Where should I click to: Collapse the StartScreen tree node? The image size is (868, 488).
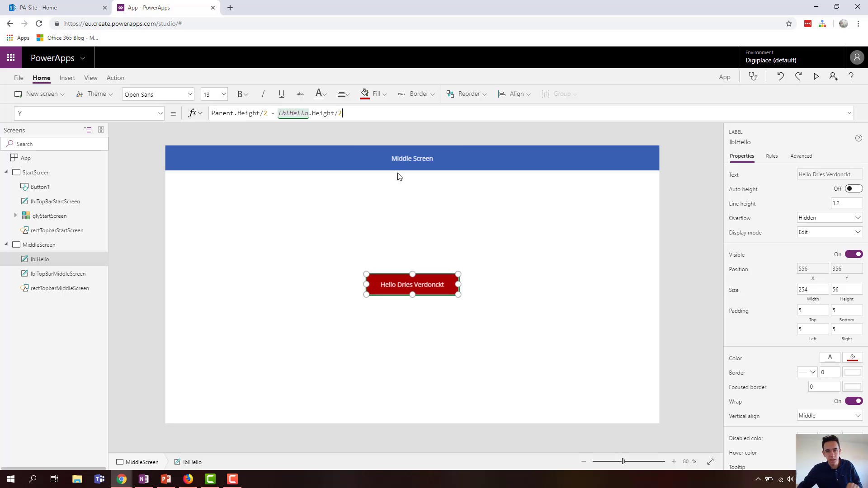[x=6, y=172]
